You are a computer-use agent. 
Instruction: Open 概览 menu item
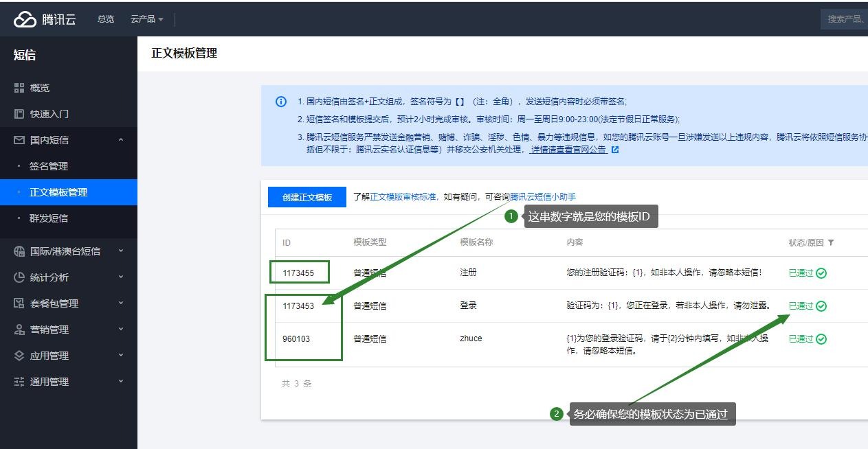click(69, 88)
